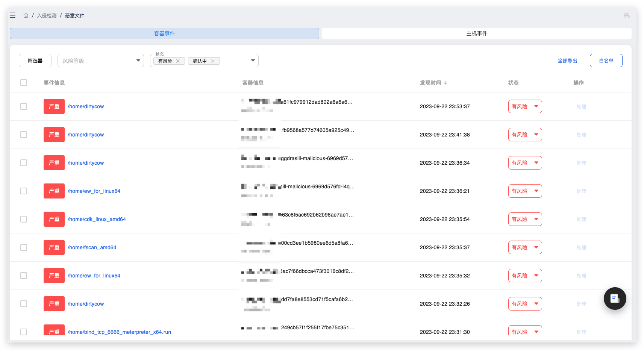The width and height of the screenshot is (644, 350).
Task: Go to home via breadcrumb house icon
Action: (x=26, y=15)
